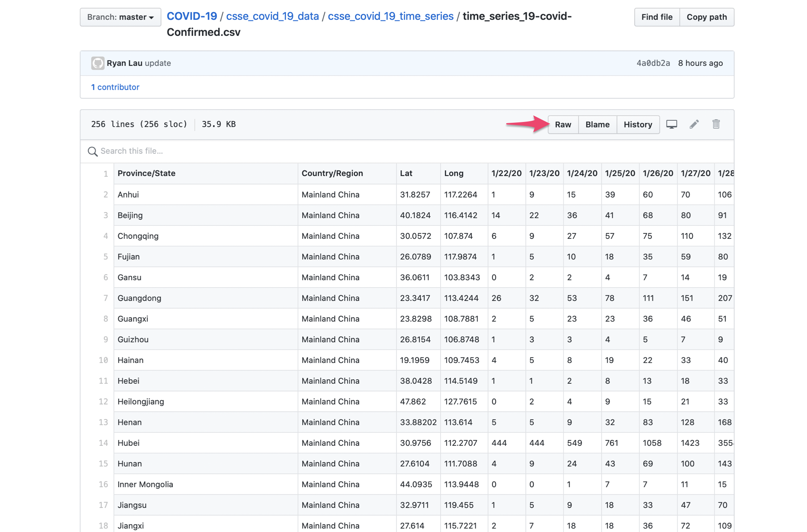Select the Guizhou province cell
Screen dimensions: 807x532
206,340
